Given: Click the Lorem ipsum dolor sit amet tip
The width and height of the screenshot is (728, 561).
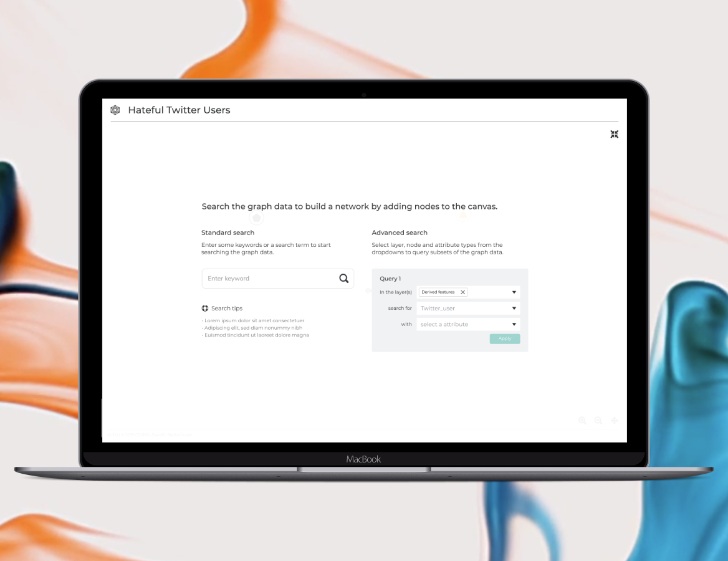Looking at the screenshot, I should (253, 320).
